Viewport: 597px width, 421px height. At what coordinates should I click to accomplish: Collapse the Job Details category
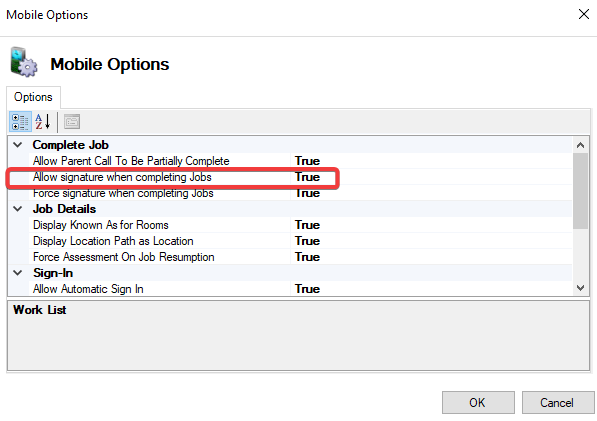click(18, 209)
